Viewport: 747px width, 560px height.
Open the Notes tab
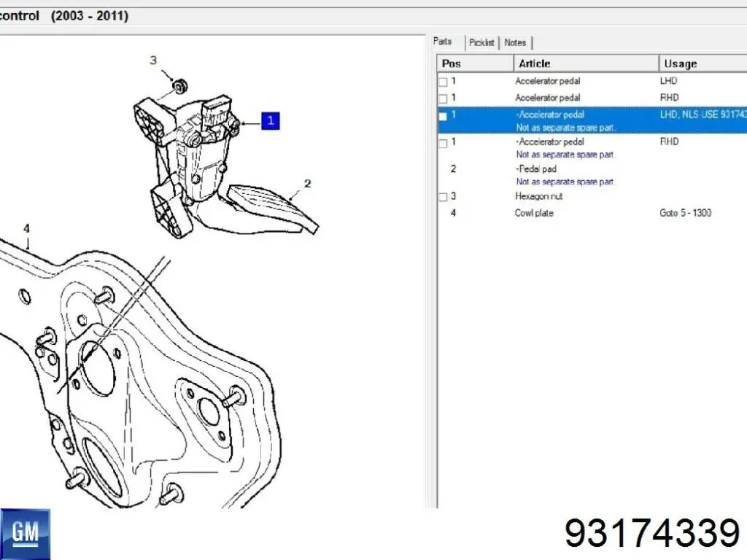(515, 43)
